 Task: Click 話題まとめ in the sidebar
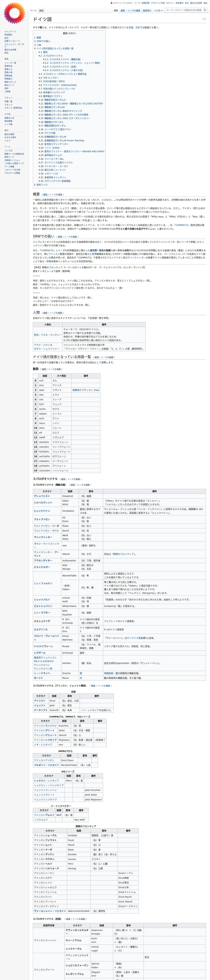tap(9, 118)
